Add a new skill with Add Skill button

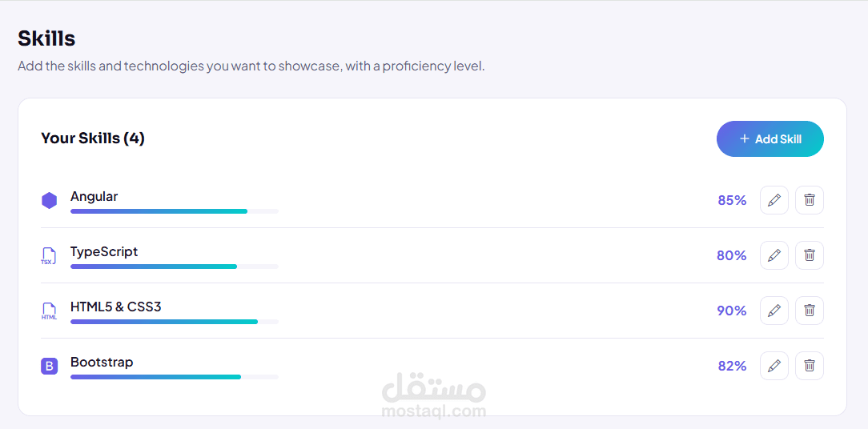click(x=770, y=139)
